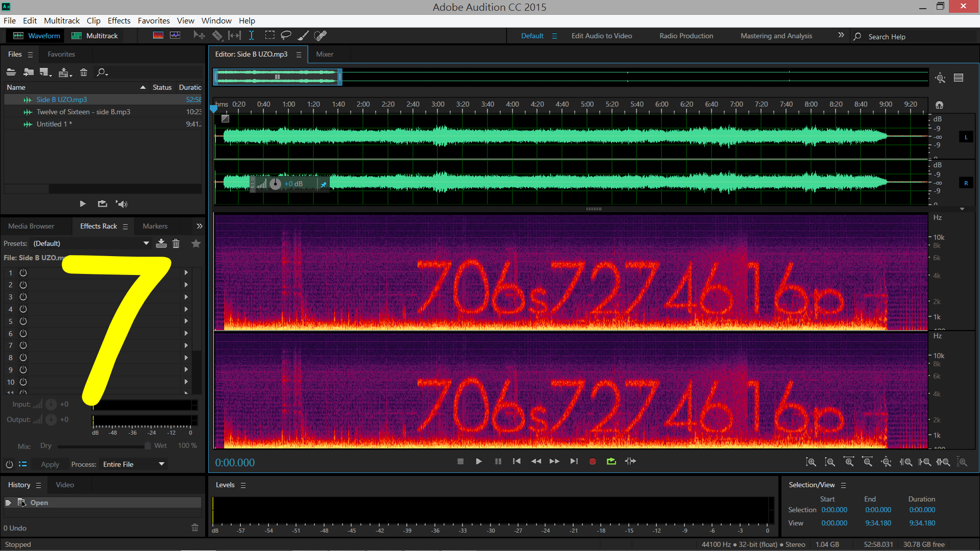Toggle the left channel L enable button

pyautogui.click(x=966, y=137)
